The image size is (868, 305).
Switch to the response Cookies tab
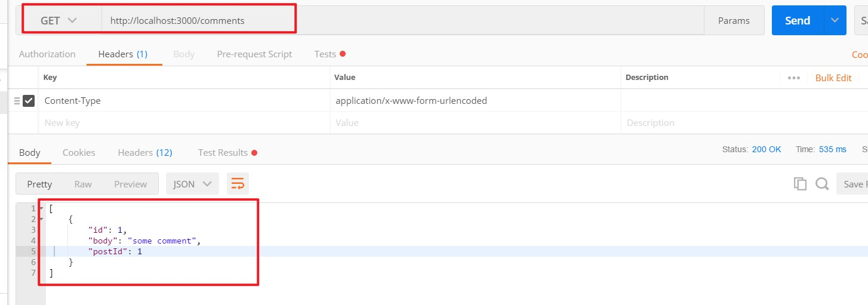79,152
